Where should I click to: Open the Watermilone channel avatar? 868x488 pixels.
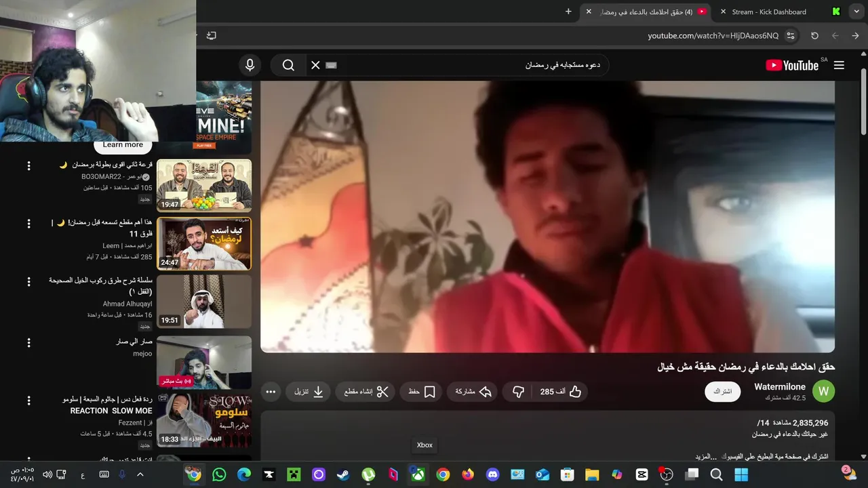[824, 391]
